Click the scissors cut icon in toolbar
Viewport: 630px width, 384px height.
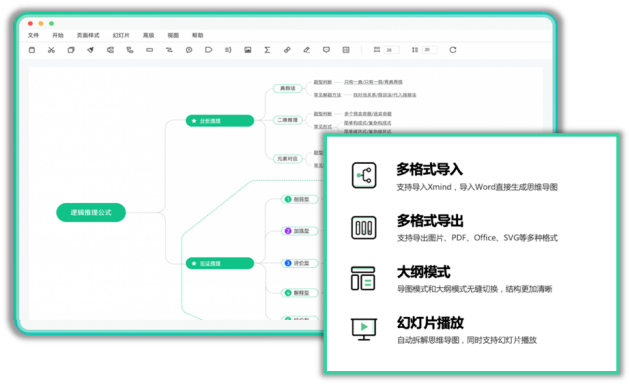(51, 50)
